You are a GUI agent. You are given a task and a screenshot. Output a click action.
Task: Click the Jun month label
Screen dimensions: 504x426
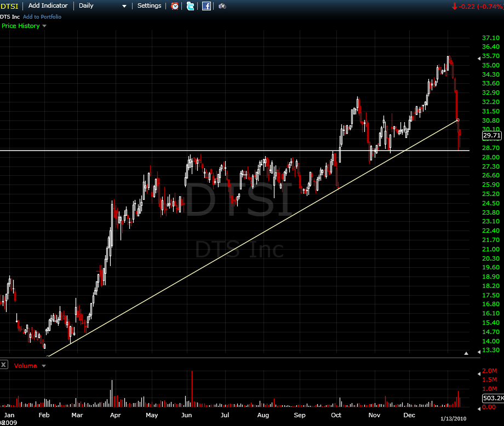click(186, 415)
